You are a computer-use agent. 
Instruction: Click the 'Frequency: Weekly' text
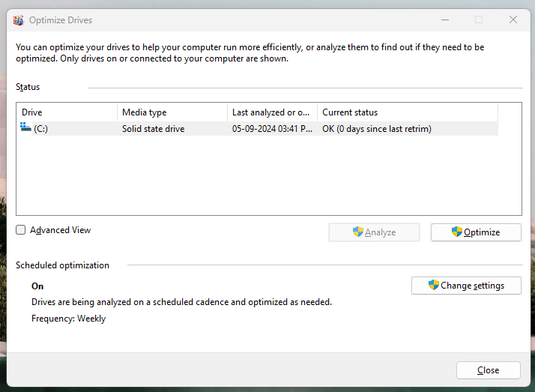pos(69,319)
